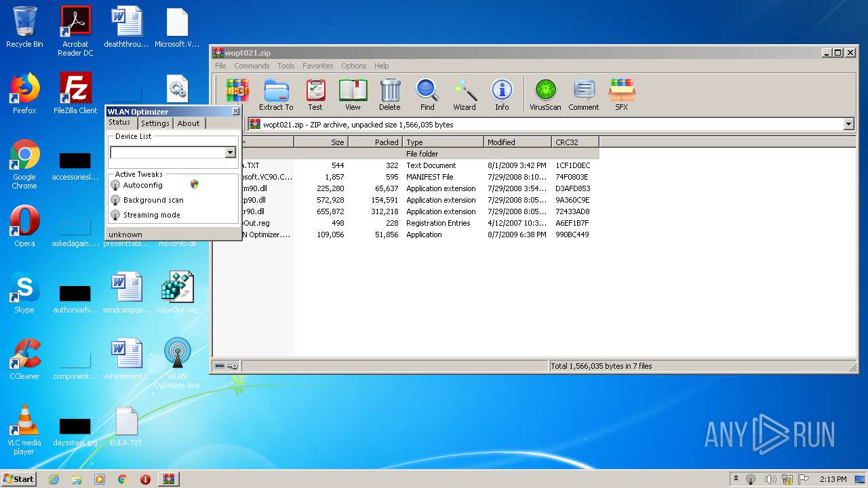Open the Device List dropdown

click(230, 152)
